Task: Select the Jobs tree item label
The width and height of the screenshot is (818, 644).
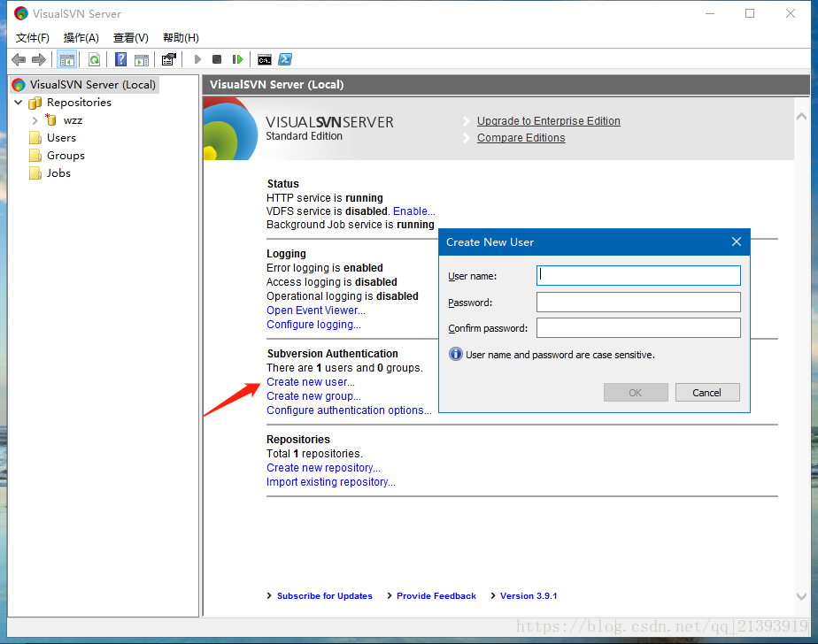Action: coord(58,173)
